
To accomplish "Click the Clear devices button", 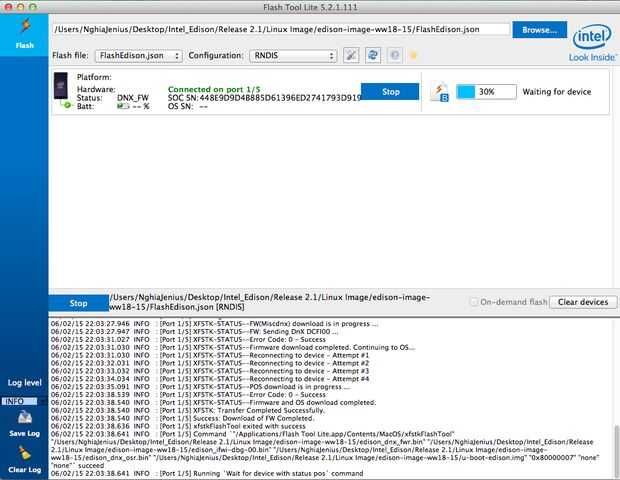I will tap(583, 302).
